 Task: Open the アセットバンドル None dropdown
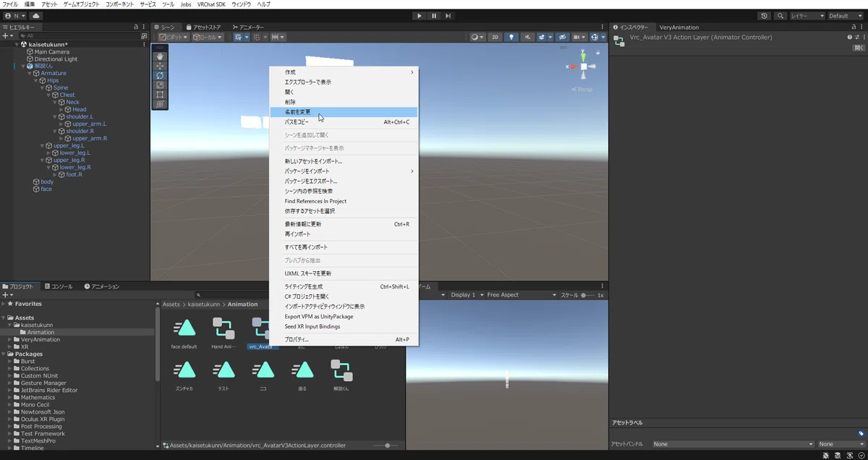point(733,444)
